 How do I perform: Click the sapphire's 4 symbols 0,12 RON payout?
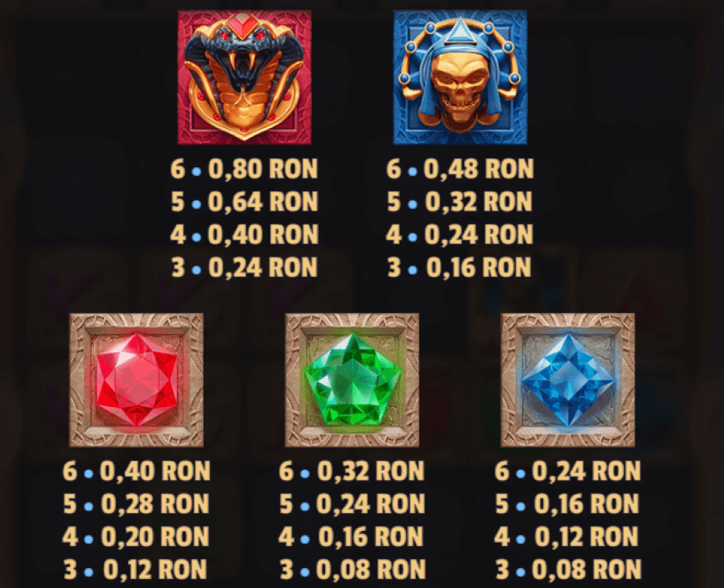click(x=567, y=537)
